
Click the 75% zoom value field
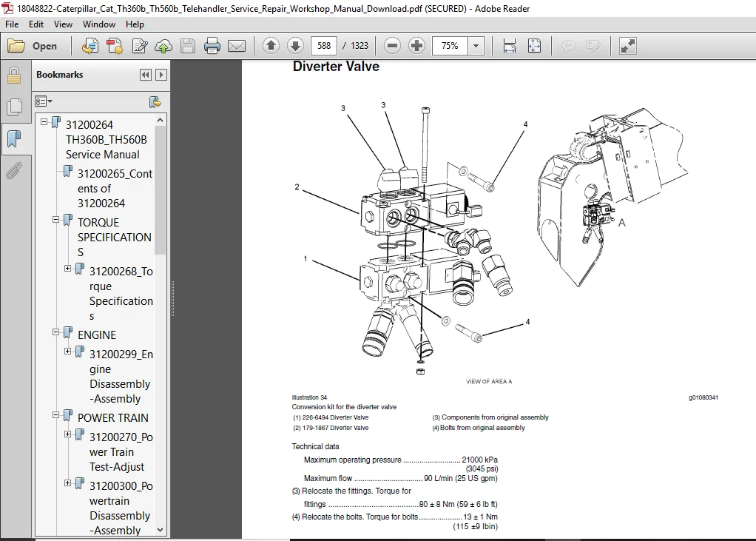tap(449, 46)
